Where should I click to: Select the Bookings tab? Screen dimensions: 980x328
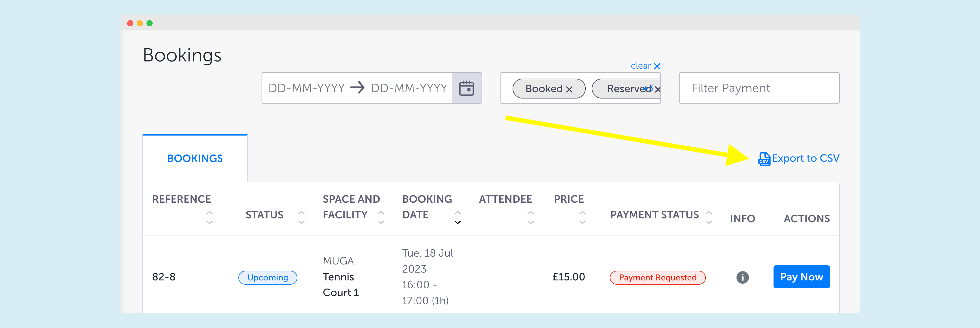click(x=195, y=158)
